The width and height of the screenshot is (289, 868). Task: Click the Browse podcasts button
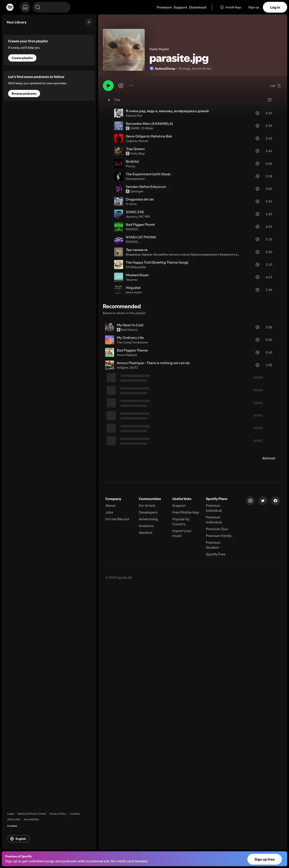coord(24,94)
